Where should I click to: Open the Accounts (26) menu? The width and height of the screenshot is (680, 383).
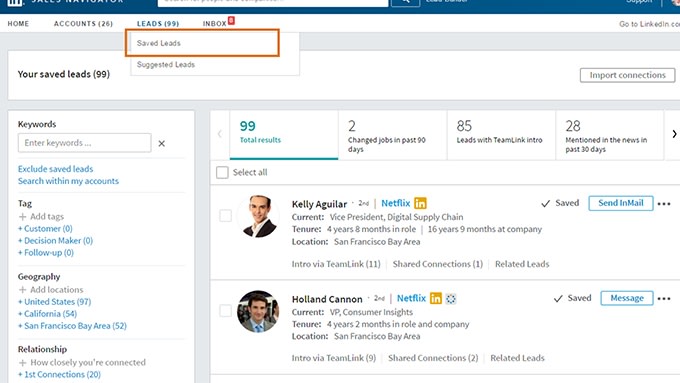pos(83,23)
